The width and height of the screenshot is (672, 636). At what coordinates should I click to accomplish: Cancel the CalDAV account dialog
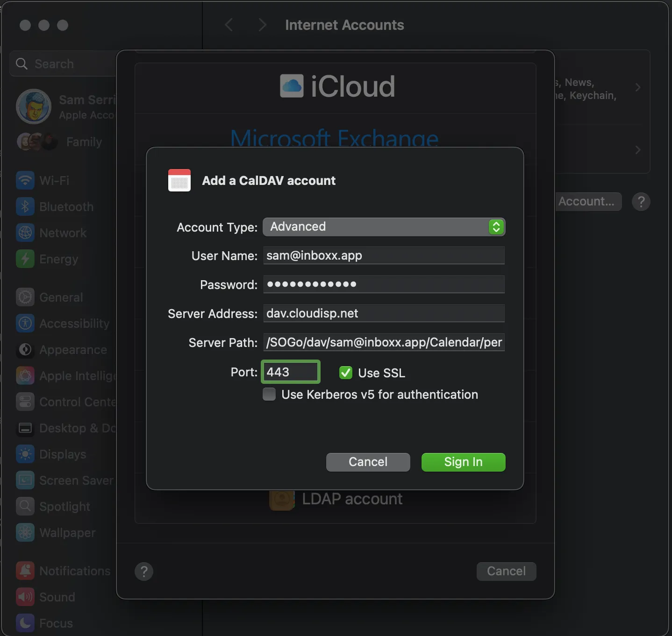(368, 462)
